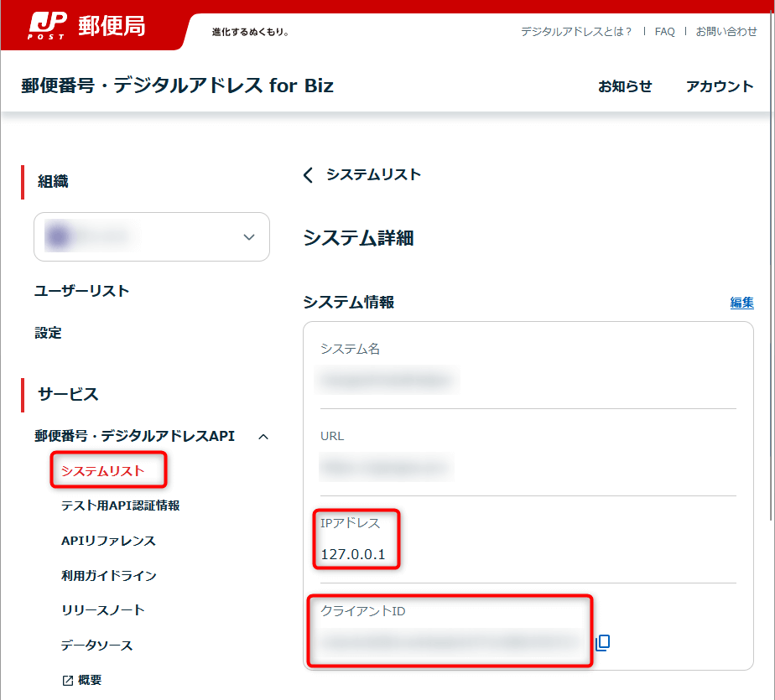Click the page's vertical scrollbar
The image size is (775, 700).
pyautogui.click(x=771, y=267)
